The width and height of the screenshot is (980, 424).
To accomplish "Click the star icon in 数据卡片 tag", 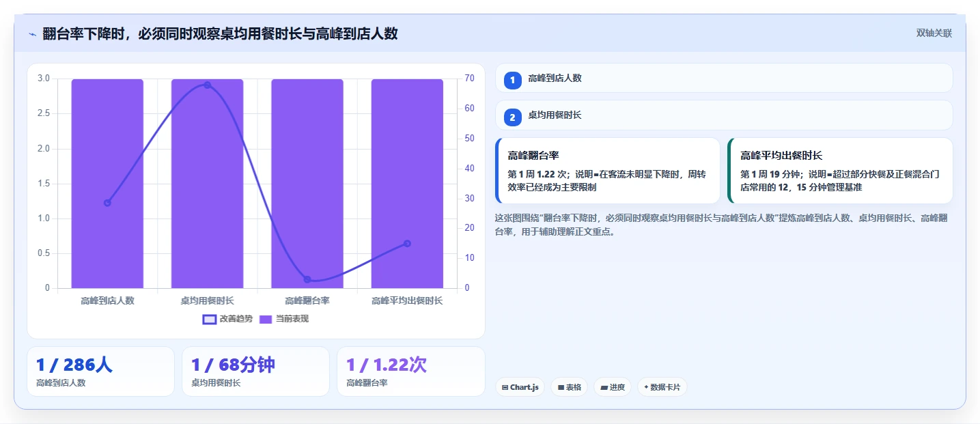I will tap(646, 387).
